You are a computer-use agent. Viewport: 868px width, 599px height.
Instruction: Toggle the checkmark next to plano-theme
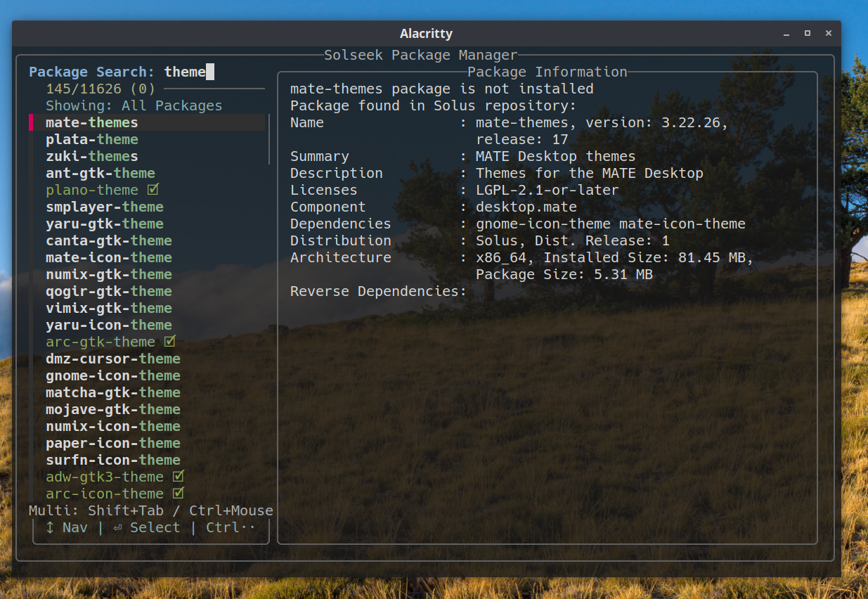(x=153, y=190)
